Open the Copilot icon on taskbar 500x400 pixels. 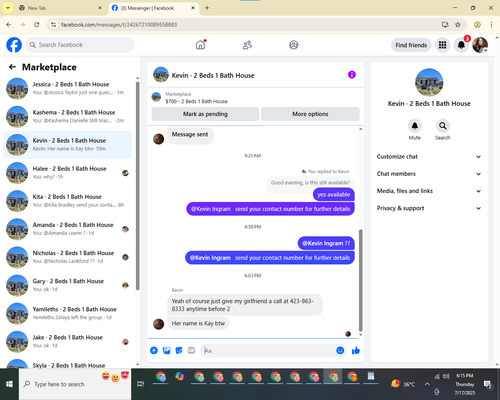coord(180,376)
